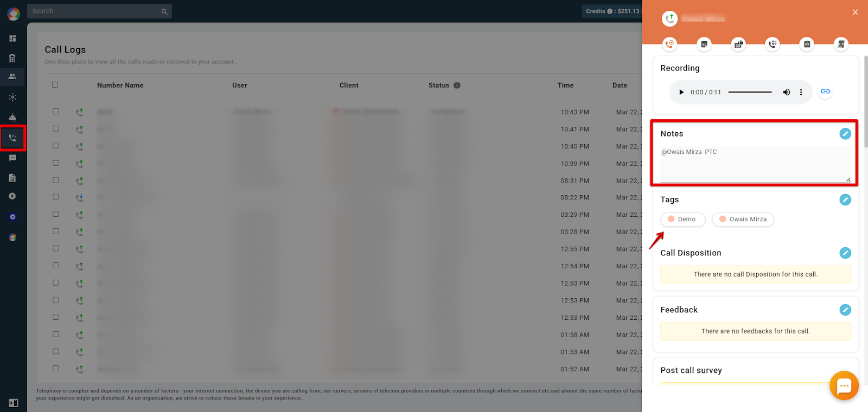Click the 12:54 PM time cell
This screenshot has height=412, width=868.
click(x=575, y=266)
